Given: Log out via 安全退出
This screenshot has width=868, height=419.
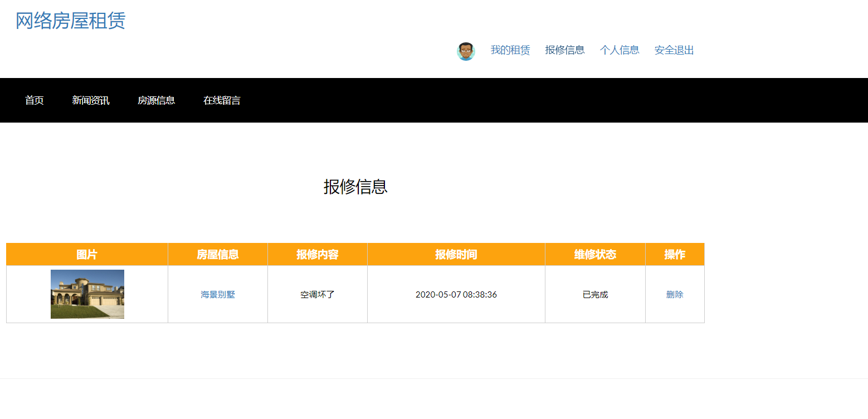Looking at the screenshot, I should (674, 50).
